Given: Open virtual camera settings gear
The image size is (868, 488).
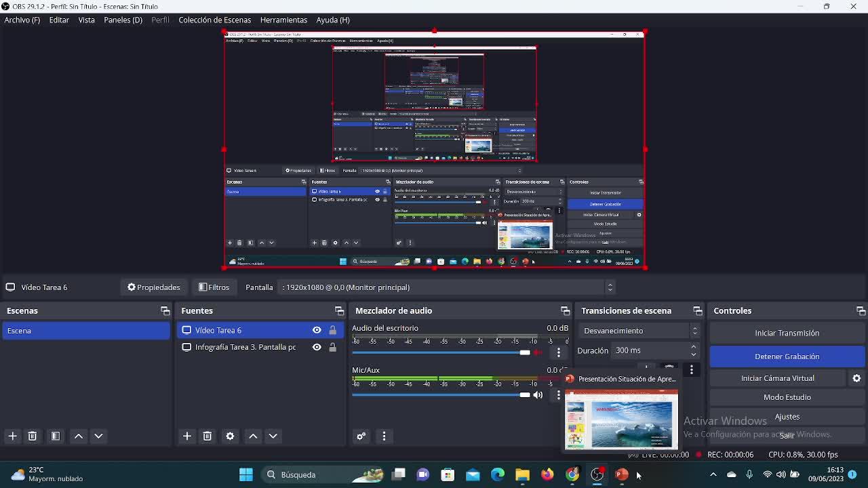Looking at the screenshot, I should pyautogui.click(x=856, y=378).
